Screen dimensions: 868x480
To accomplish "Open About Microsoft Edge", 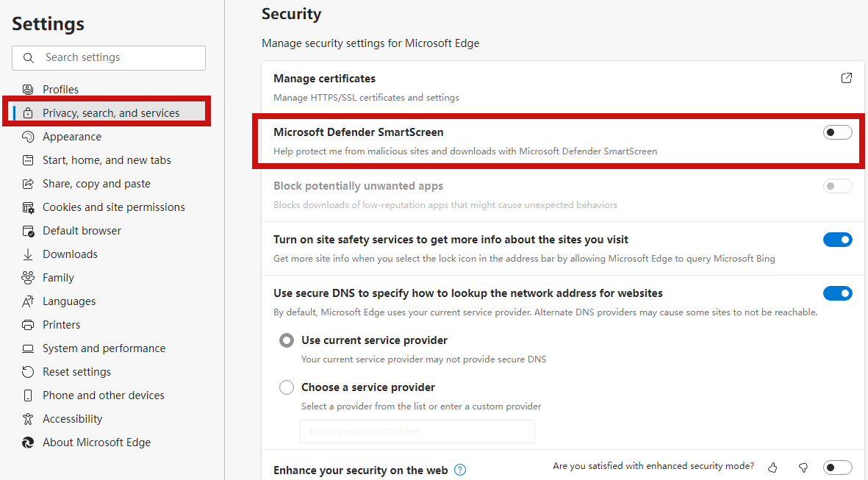I will click(96, 442).
